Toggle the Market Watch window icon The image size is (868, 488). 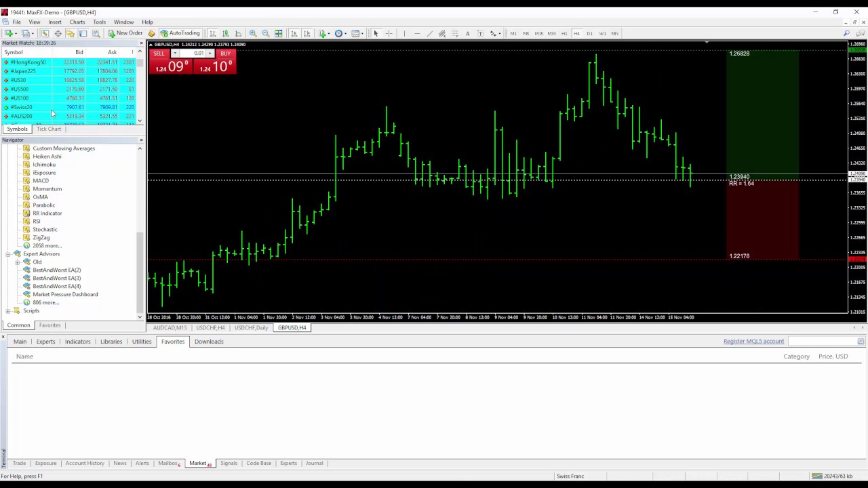45,33
